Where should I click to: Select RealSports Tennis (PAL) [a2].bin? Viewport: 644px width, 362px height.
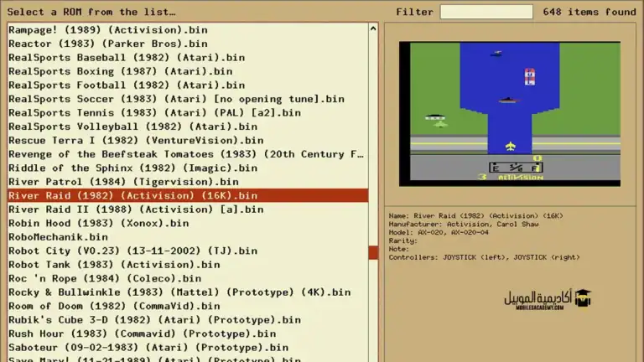point(154,112)
